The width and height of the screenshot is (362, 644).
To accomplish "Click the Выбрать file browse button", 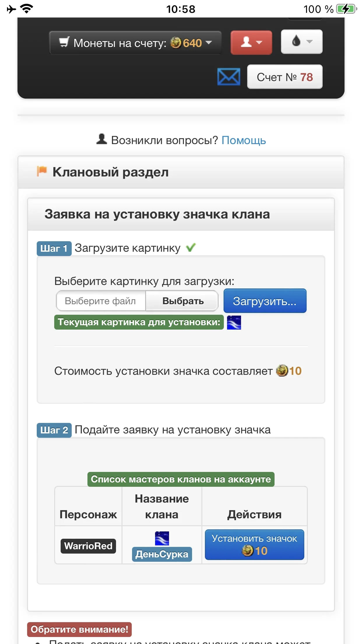I will click(x=182, y=301).
